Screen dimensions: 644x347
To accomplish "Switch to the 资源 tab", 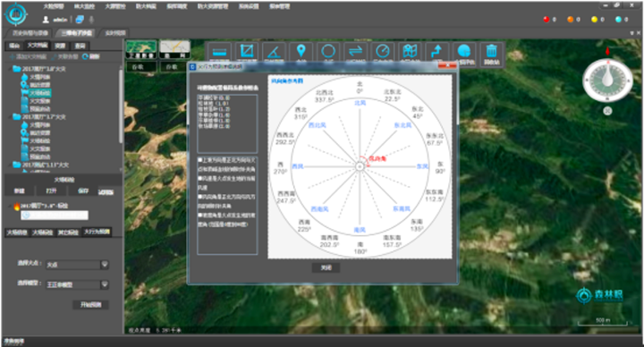I will tap(60, 46).
